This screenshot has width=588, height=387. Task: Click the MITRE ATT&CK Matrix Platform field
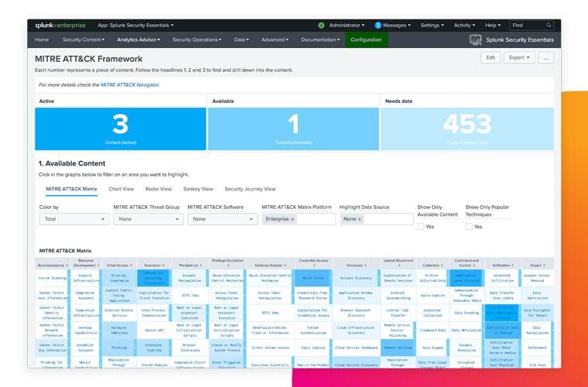[x=299, y=219]
